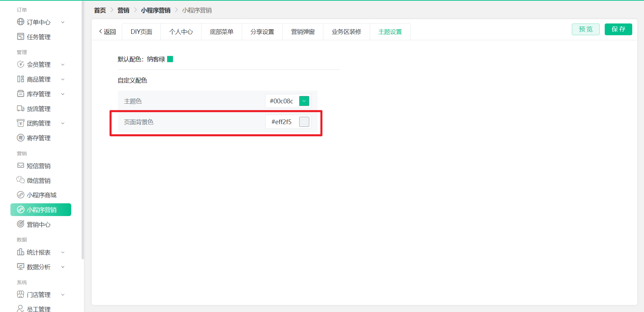Expand the 门店管理 submenu chevron
Screen dimensions: 644x312
click(63, 295)
